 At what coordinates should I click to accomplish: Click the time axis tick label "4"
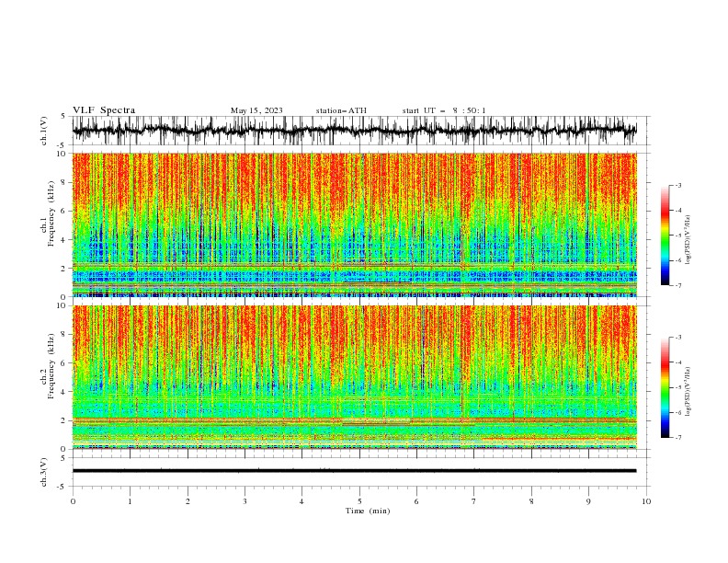[x=301, y=501]
